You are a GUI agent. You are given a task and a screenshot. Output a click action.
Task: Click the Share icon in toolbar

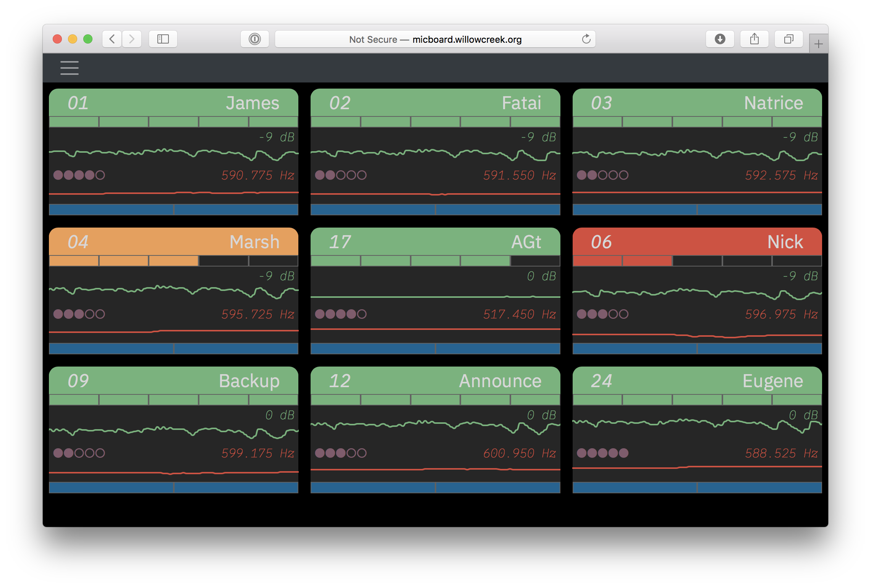pos(754,39)
